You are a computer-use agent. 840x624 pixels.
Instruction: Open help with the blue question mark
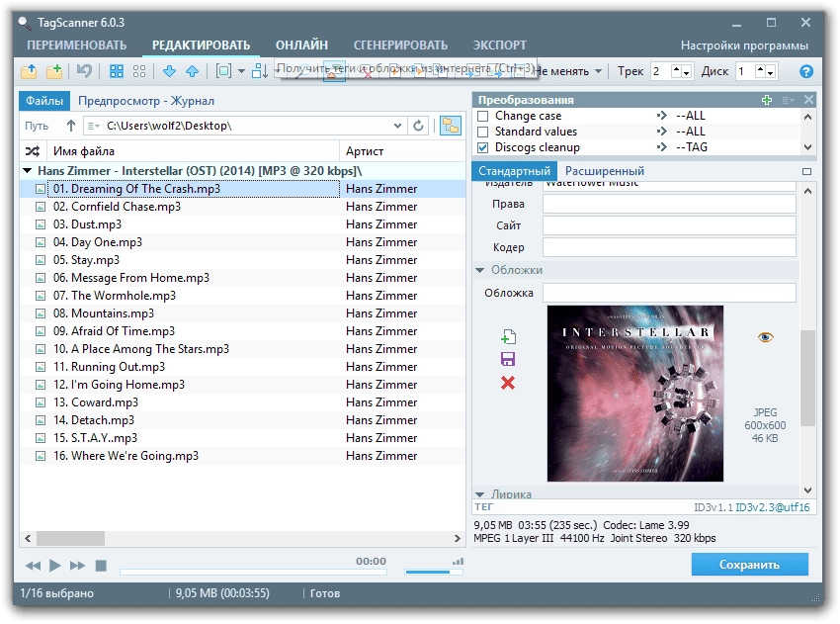806,71
